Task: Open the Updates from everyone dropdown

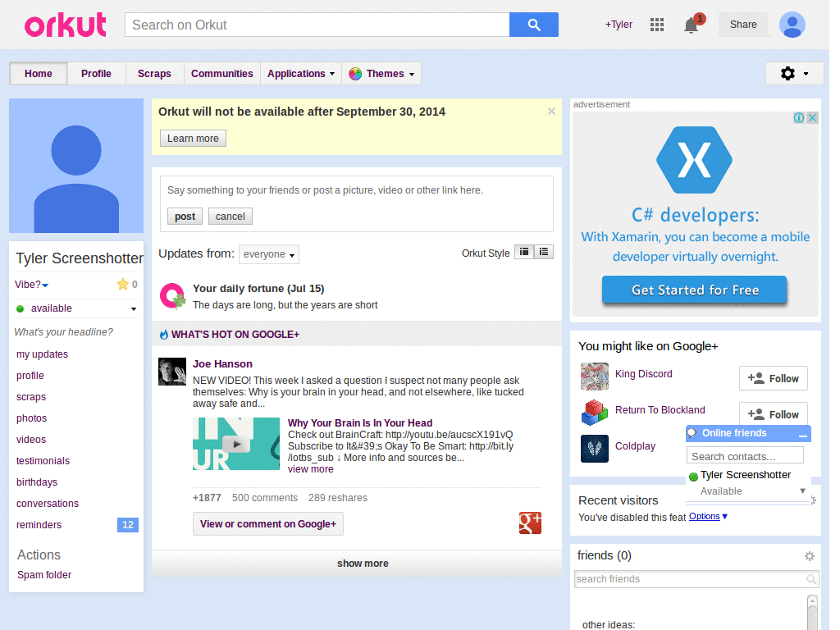Action: [269, 254]
